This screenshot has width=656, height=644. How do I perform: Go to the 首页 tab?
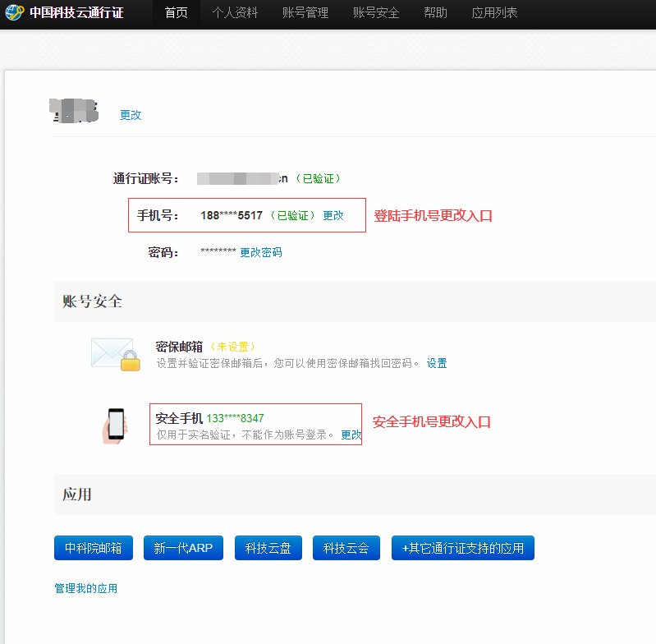coord(176,13)
